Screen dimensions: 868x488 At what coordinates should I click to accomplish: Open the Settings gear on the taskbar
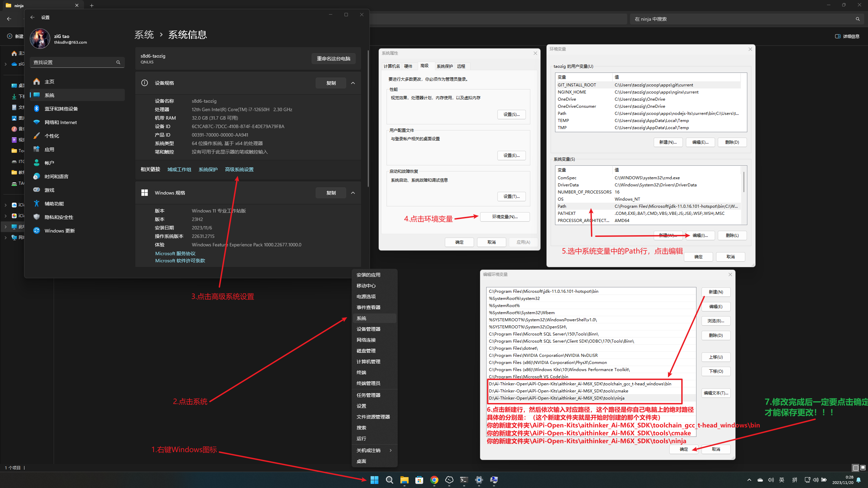[x=479, y=480]
